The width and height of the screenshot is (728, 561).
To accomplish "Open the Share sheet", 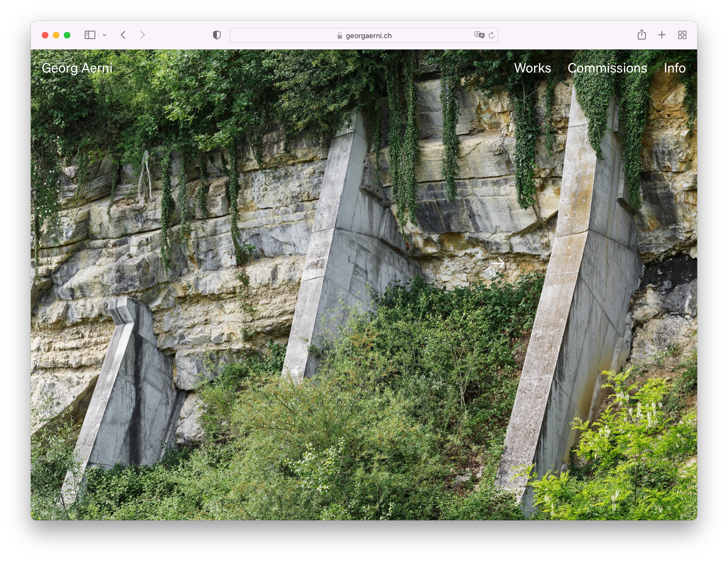I will pos(641,35).
